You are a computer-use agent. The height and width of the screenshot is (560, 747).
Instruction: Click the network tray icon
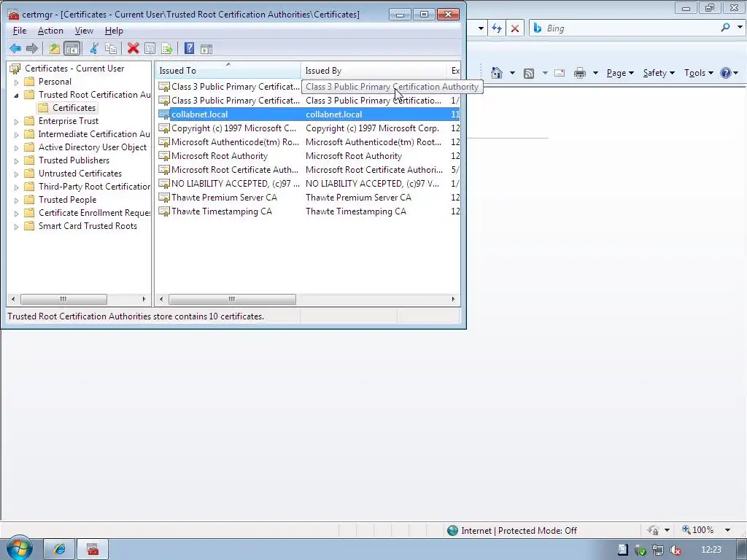click(x=658, y=550)
